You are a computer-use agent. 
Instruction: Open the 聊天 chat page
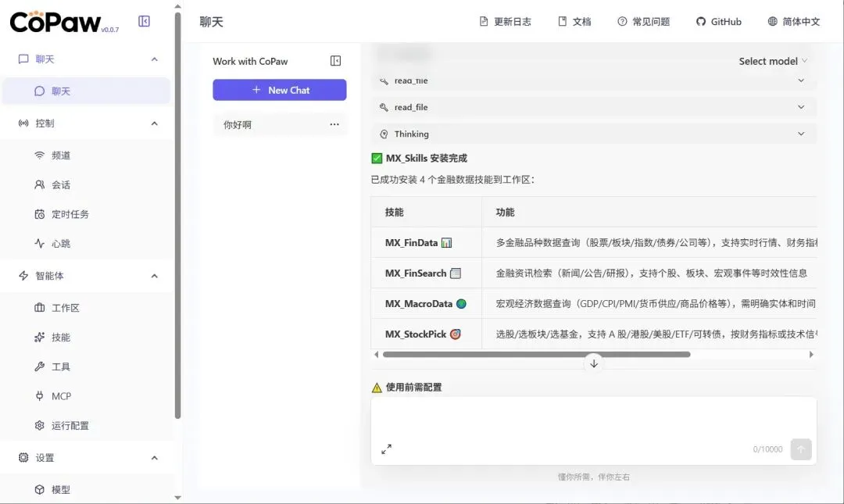tap(86, 91)
